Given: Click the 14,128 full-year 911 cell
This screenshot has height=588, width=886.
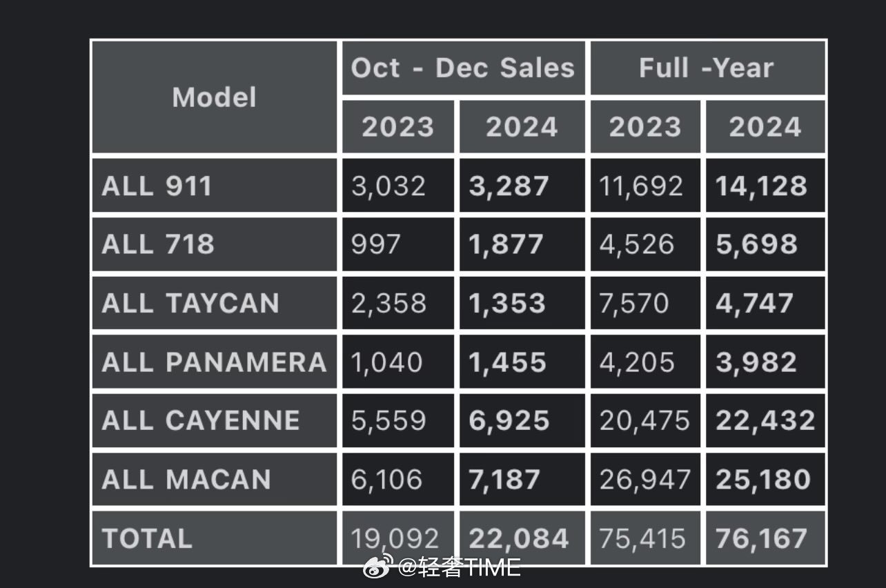Looking at the screenshot, I should tap(765, 186).
